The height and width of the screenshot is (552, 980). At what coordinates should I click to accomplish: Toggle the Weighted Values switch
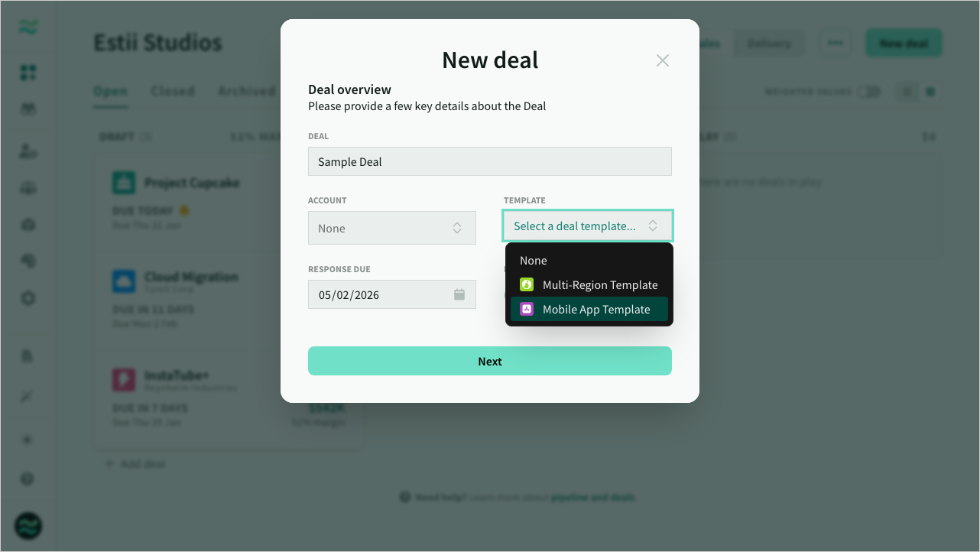[870, 91]
